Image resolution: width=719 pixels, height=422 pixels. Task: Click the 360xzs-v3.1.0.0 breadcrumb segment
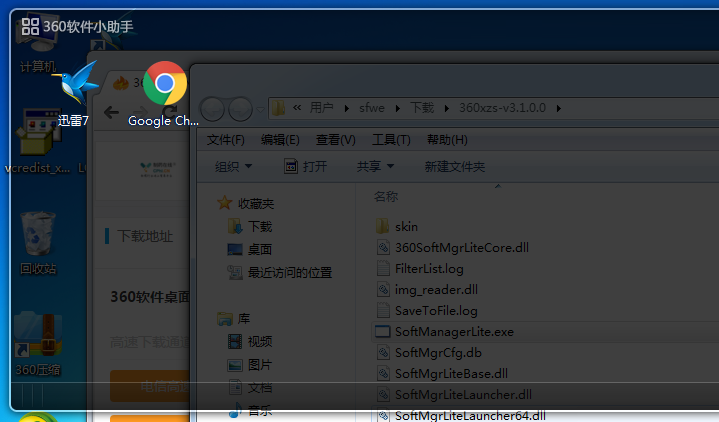(503, 108)
